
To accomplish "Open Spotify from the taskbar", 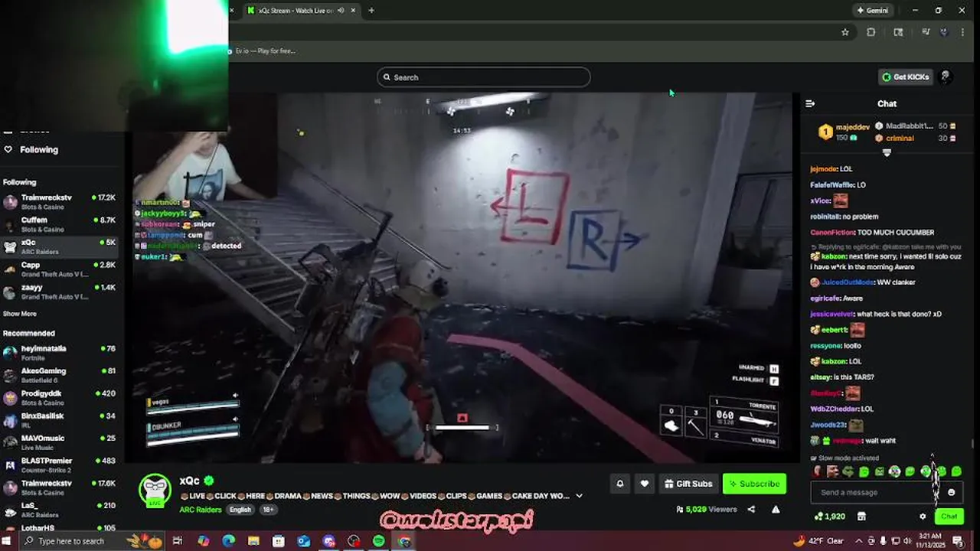I will [379, 541].
